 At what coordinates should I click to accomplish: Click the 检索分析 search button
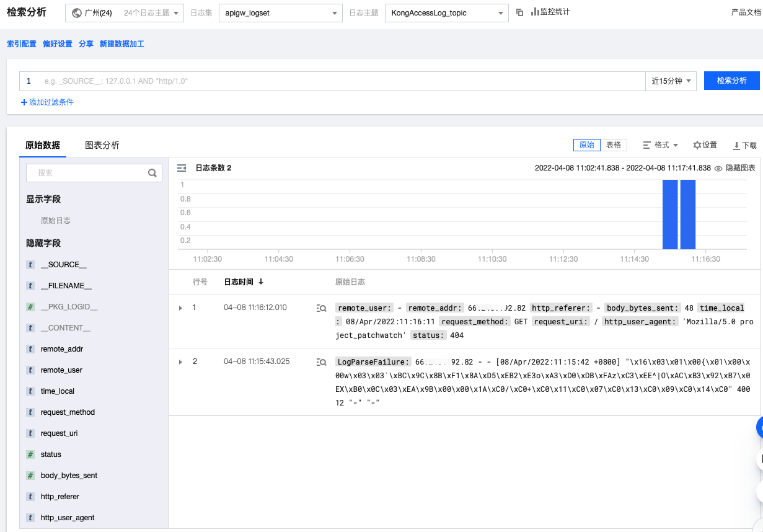pos(732,81)
